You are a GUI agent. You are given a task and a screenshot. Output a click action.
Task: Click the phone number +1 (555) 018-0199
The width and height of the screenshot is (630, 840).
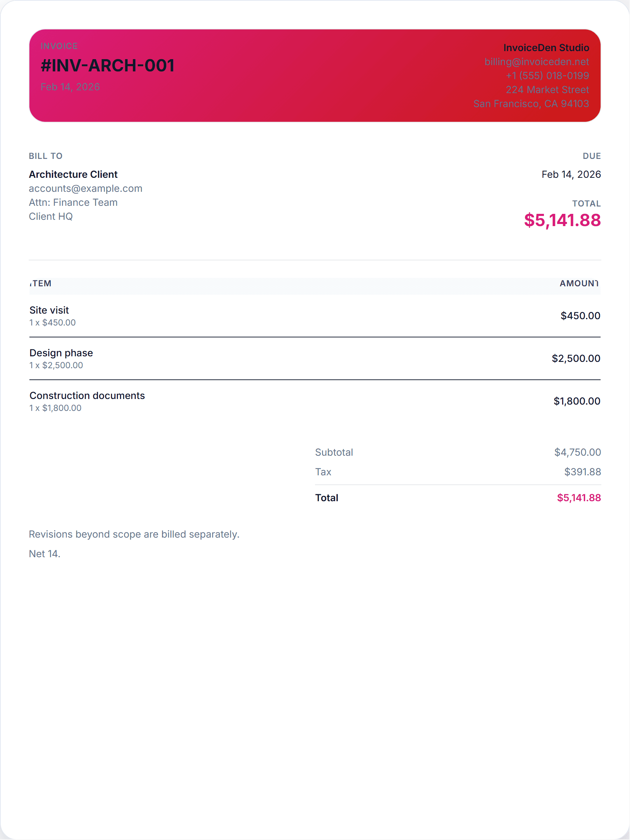coord(547,76)
